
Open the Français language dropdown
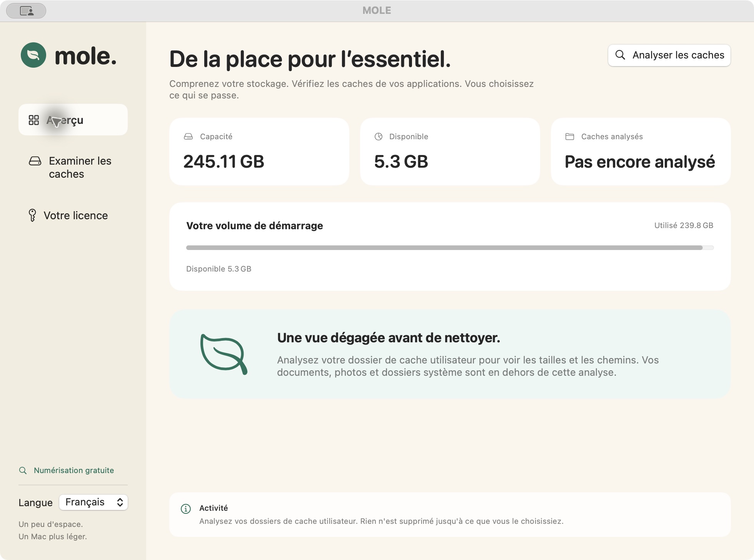tap(93, 502)
